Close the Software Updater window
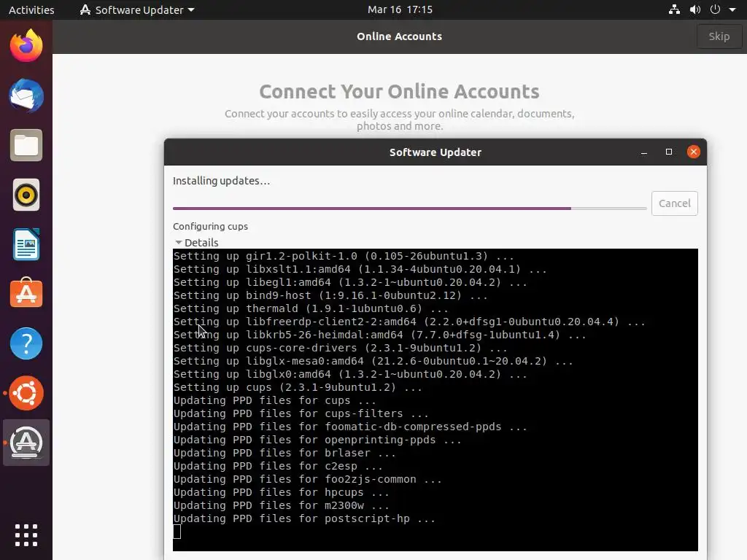This screenshot has height=560, width=747. (693, 152)
